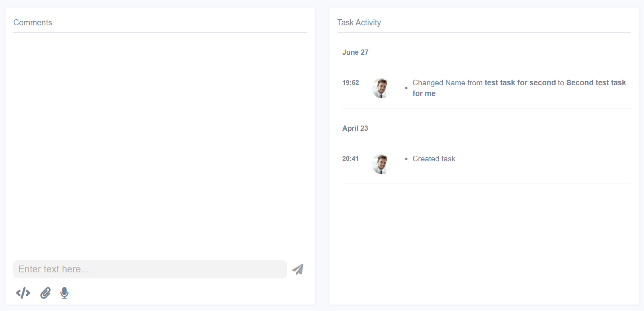
Task: Send the comment with paper plane icon
Action: coord(298,269)
